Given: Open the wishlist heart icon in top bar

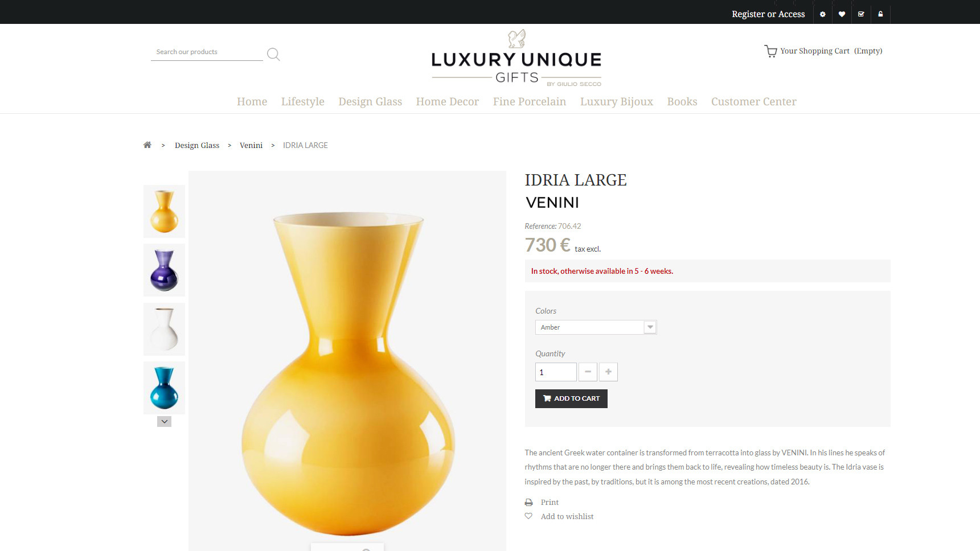Looking at the screenshot, I should (842, 14).
